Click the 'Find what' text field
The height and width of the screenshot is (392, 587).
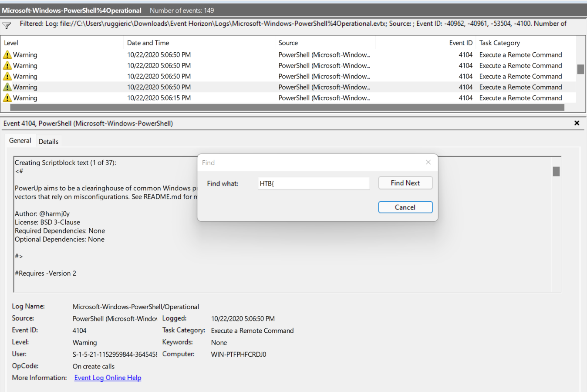[x=314, y=183]
